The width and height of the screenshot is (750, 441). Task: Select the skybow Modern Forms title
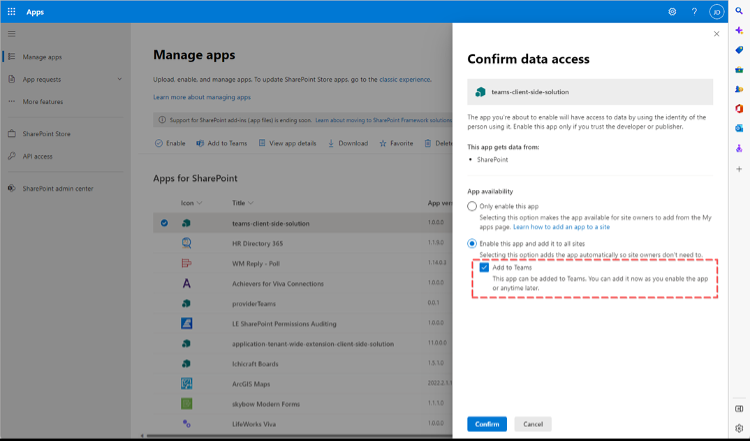tap(266, 404)
